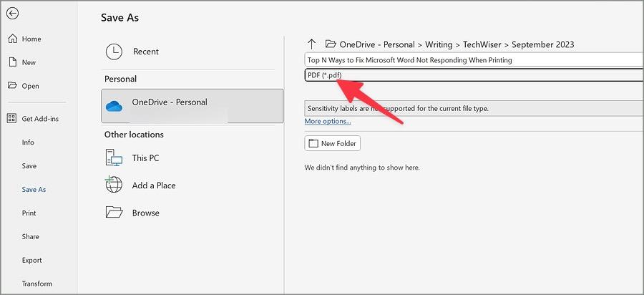The height and width of the screenshot is (295, 644).
Task: Select OneDrive - Personal location
Action: pyautogui.click(x=192, y=106)
